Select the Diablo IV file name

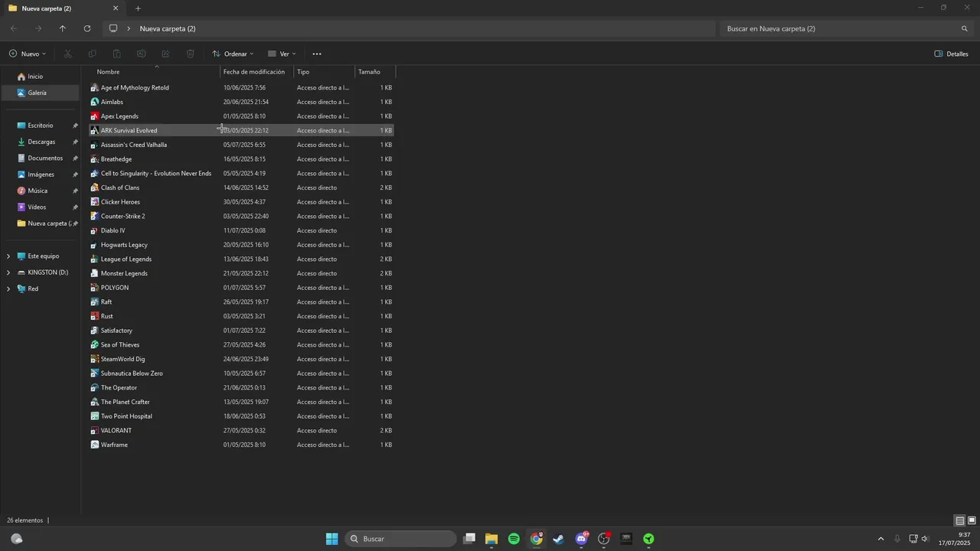[113, 230]
